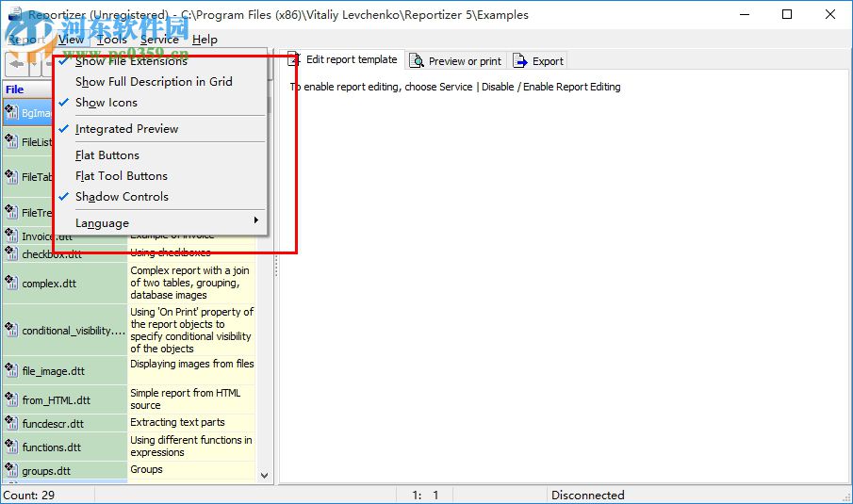Click icon next to funcdescr.dtt
The height and width of the screenshot is (504, 853).
pyautogui.click(x=11, y=422)
